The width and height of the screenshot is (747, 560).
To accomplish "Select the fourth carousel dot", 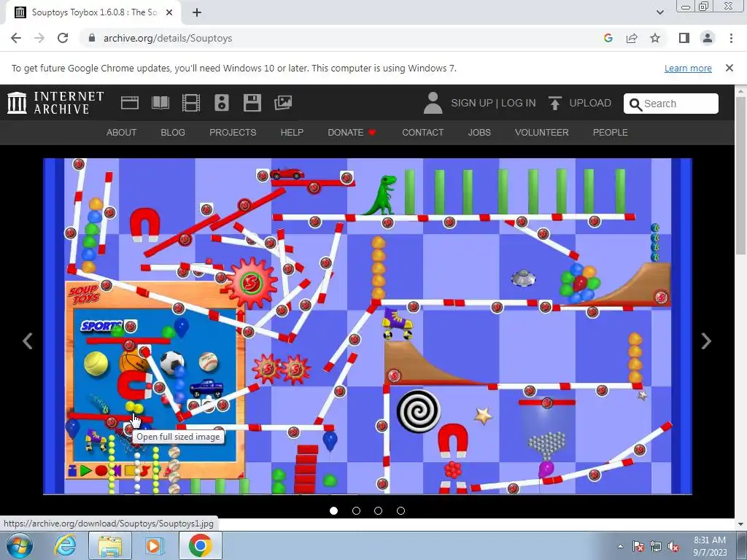I will 400,510.
